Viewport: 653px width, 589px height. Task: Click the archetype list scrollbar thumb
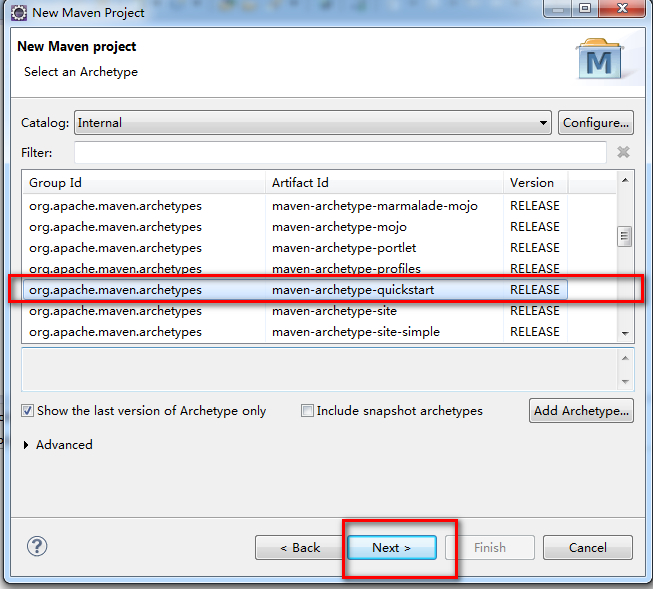pyautogui.click(x=624, y=236)
